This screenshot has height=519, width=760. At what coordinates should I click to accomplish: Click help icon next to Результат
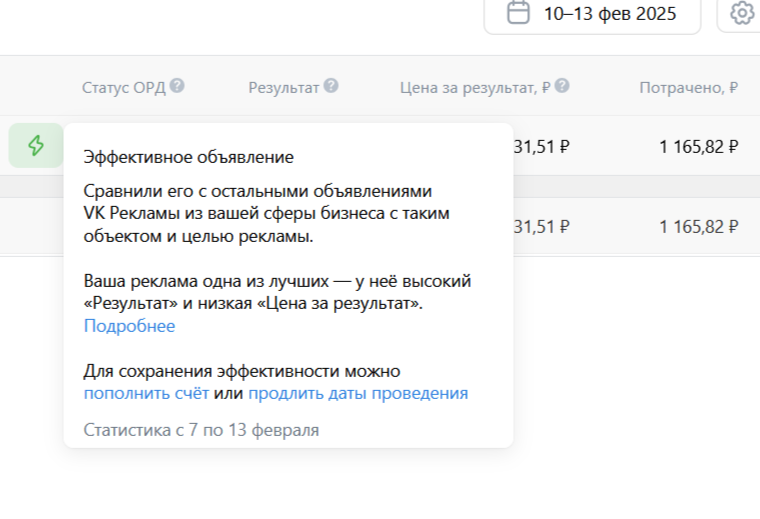pyautogui.click(x=331, y=87)
